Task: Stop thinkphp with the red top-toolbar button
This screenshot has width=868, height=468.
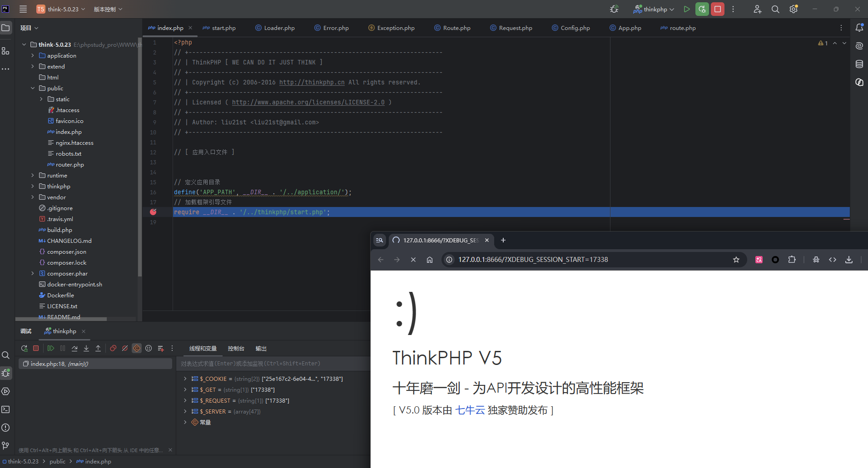Action: pyautogui.click(x=718, y=9)
